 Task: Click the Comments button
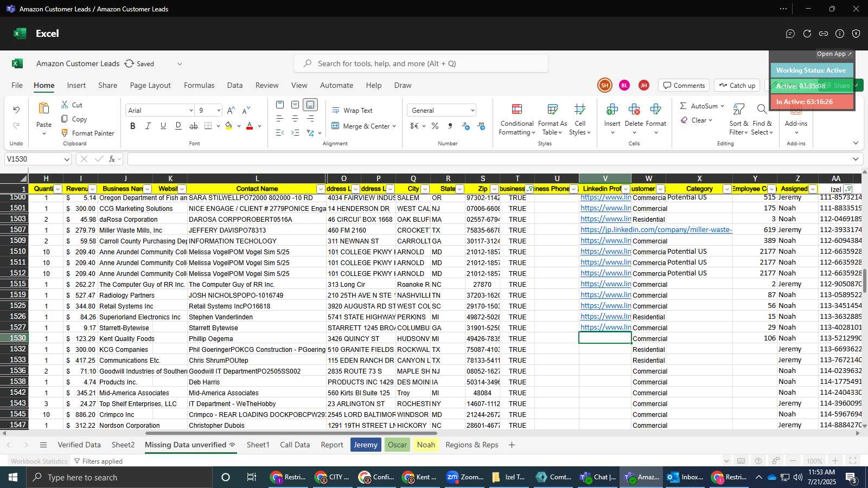point(684,85)
